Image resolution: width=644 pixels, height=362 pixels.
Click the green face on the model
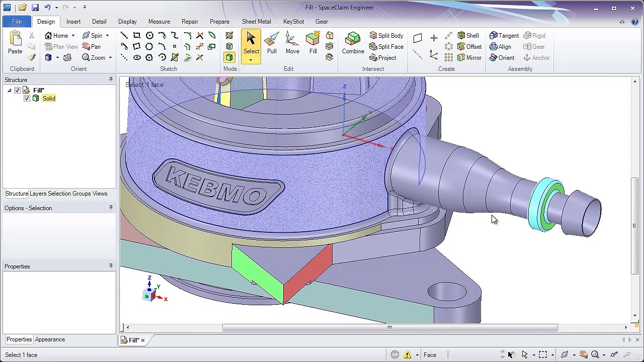coord(257,271)
